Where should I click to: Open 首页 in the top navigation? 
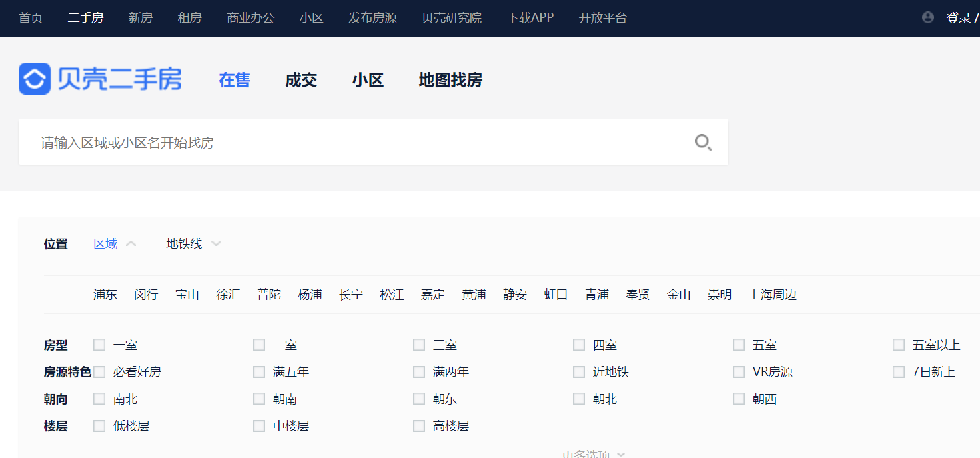click(31, 18)
